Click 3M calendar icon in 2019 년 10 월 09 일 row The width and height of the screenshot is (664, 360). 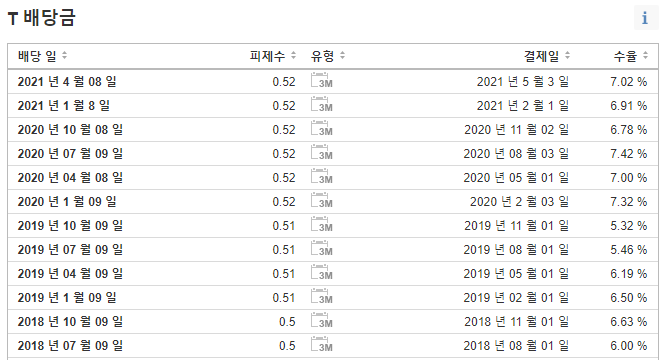click(x=321, y=225)
